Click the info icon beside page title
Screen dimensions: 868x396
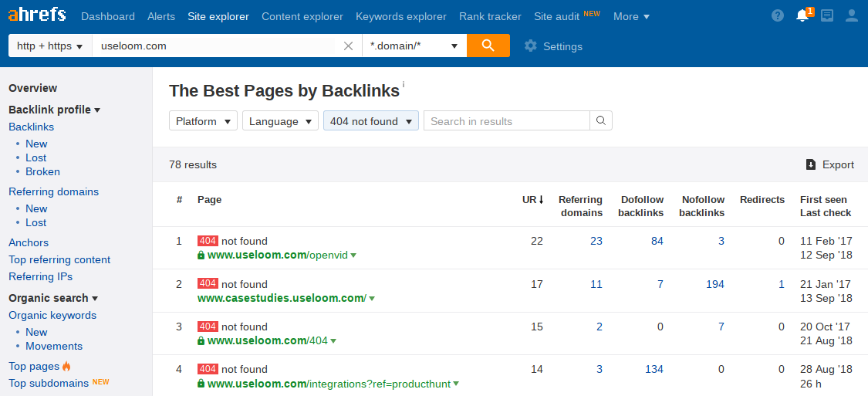click(x=404, y=84)
